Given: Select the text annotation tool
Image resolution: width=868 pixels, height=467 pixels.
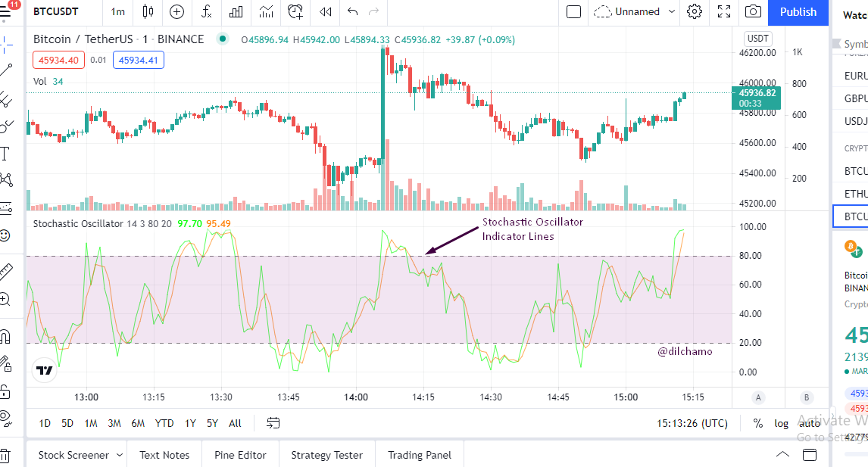Looking at the screenshot, I should [x=5, y=154].
